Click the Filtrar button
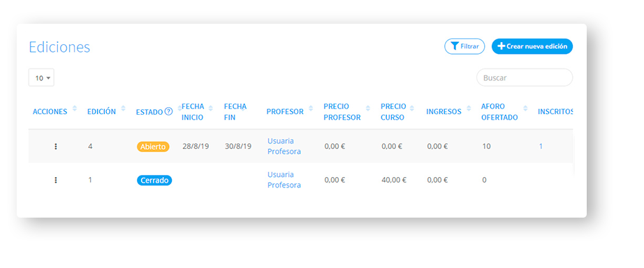The image size is (644, 268). click(x=464, y=46)
